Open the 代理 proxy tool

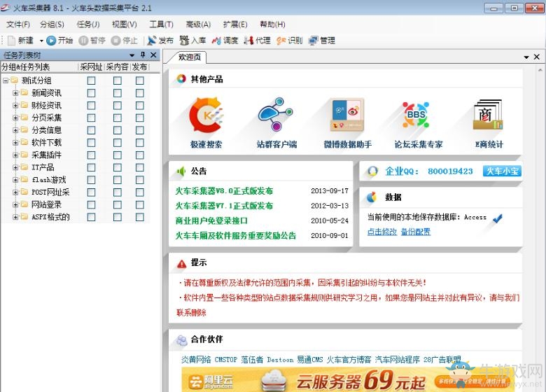point(258,41)
